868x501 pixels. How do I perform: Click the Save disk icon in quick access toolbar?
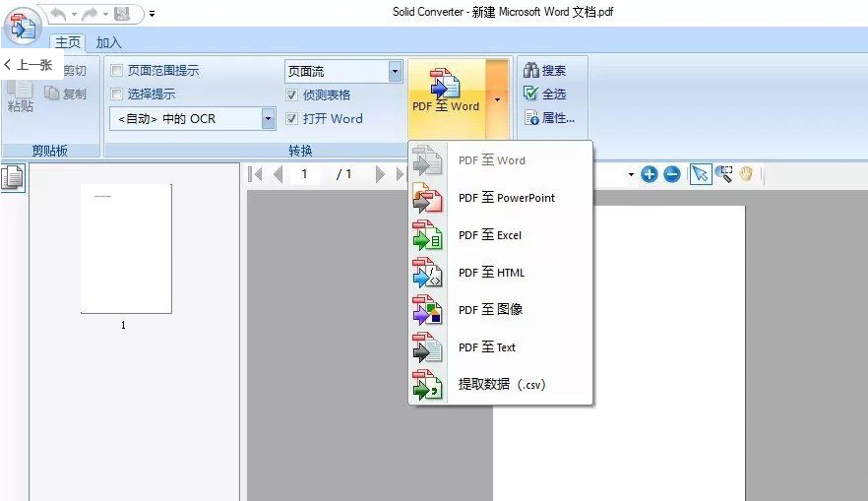(122, 14)
